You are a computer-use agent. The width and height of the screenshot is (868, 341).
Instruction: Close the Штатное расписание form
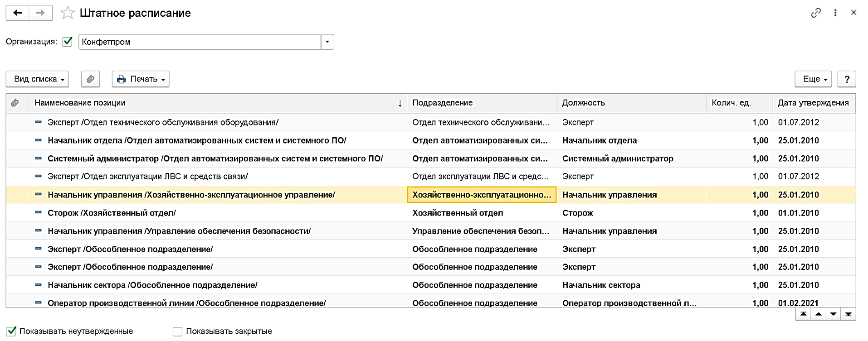(853, 13)
